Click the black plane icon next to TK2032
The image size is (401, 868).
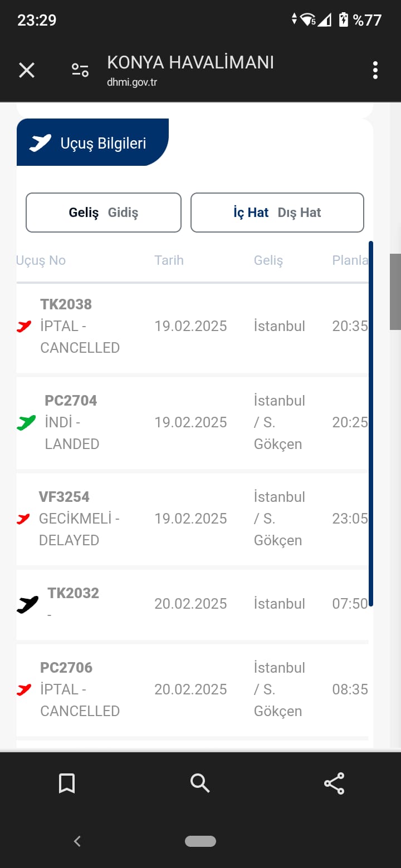pos(27,604)
